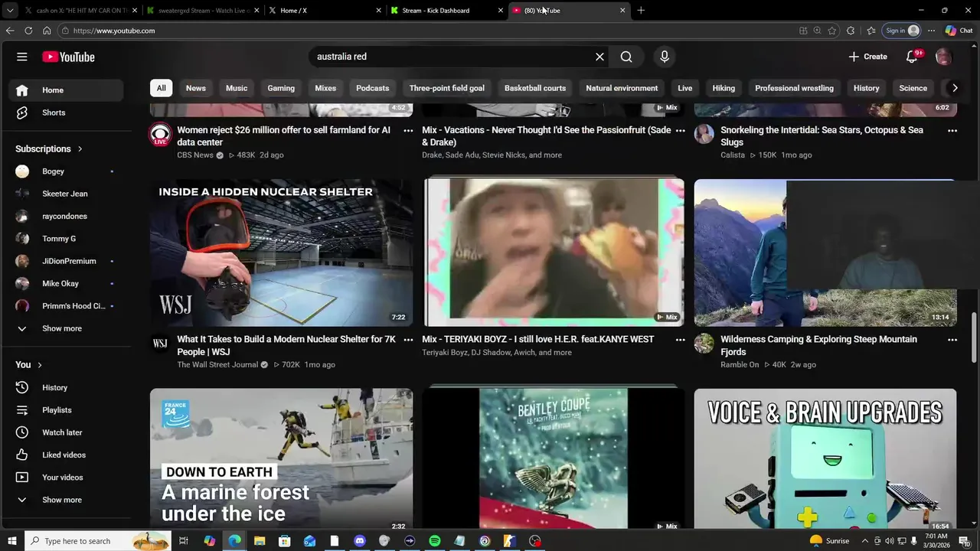This screenshot has height=551, width=980.
Task: Open more options for the CBS News video
Action: (408, 131)
